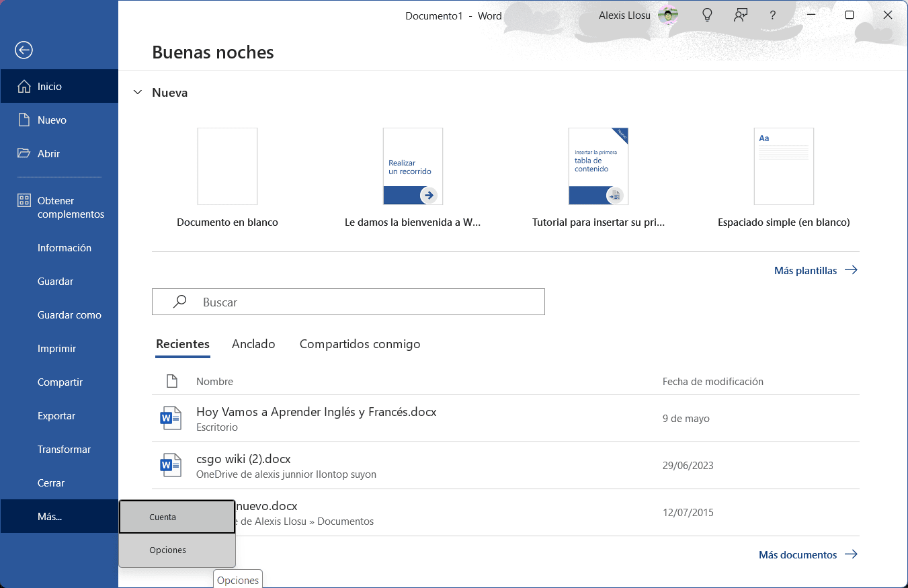This screenshot has height=588, width=908.
Task: Click the Más... sidebar item
Action: [59, 516]
